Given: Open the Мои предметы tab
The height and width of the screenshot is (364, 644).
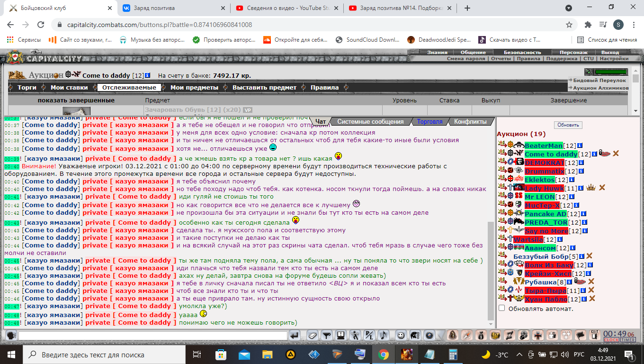Looking at the screenshot, I should [x=195, y=87].
